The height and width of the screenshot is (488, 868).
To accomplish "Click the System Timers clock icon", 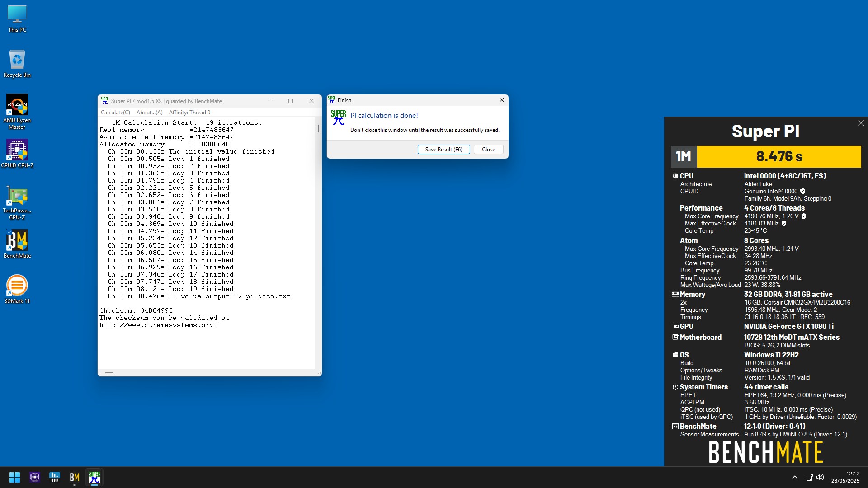I will 675,387.
